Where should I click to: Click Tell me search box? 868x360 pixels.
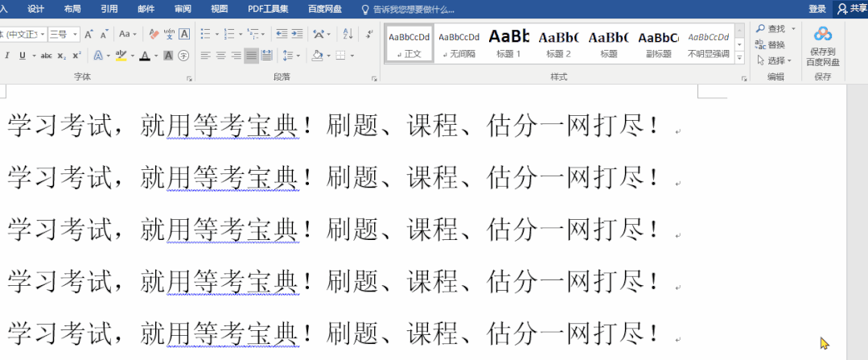coord(408,10)
